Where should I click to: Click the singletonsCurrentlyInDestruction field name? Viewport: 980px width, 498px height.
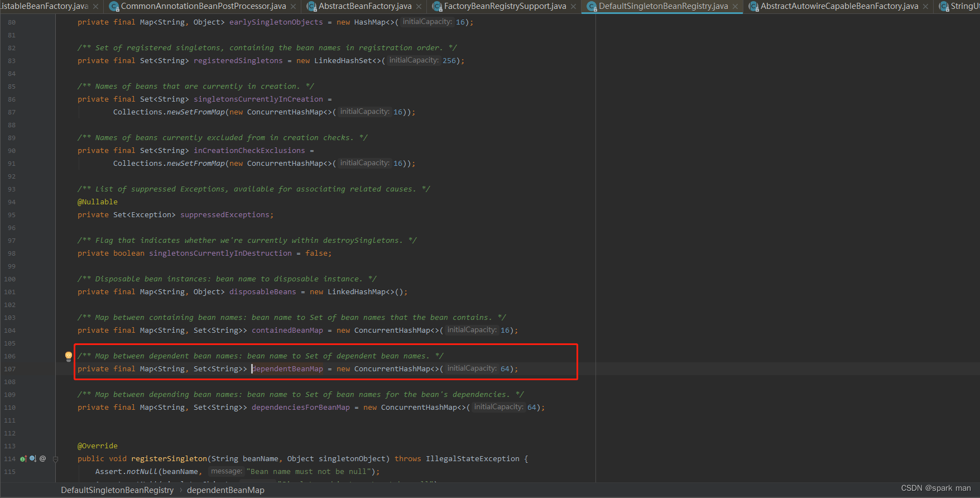pyautogui.click(x=220, y=253)
